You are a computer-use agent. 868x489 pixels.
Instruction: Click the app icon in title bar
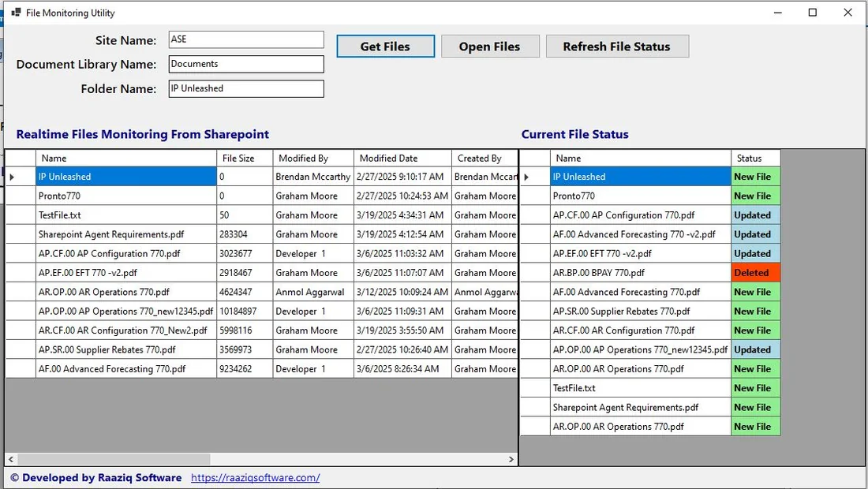coord(16,12)
